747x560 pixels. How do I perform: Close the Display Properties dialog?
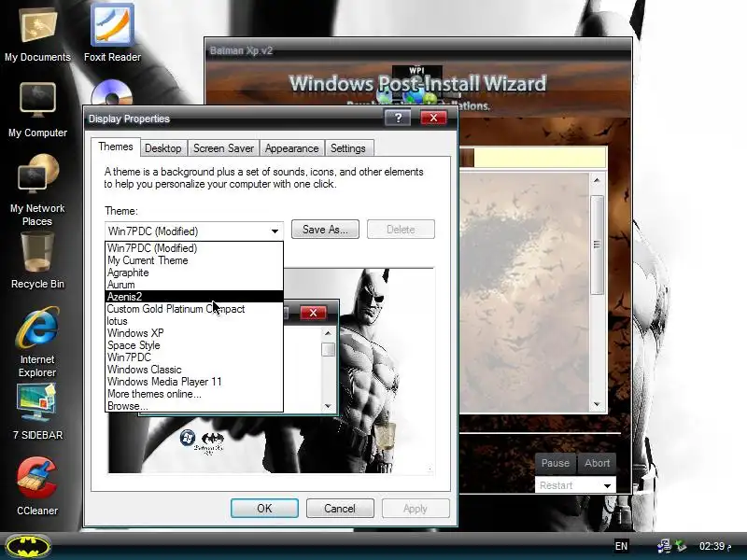[x=433, y=118]
